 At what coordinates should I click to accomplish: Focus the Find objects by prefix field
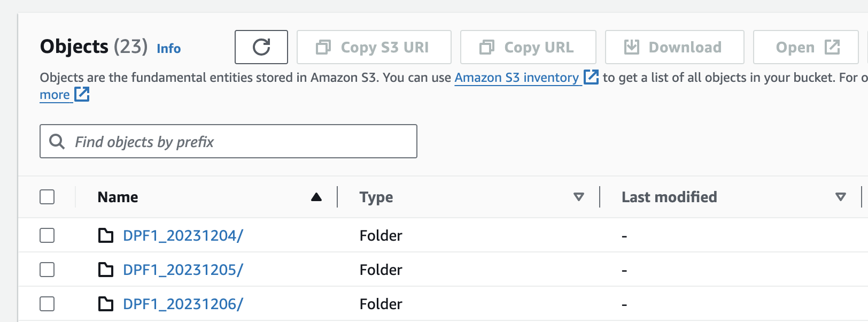(x=241, y=142)
